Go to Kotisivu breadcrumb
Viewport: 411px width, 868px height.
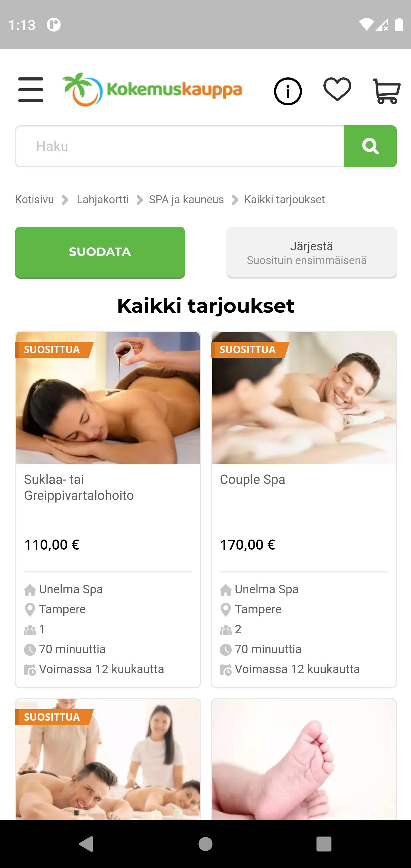tap(34, 200)
